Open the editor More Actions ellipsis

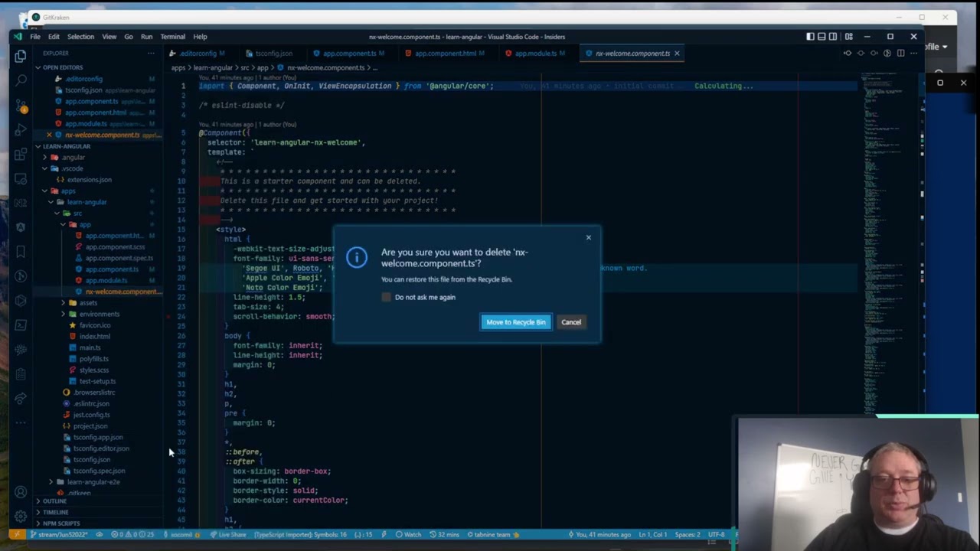(913, 54)
